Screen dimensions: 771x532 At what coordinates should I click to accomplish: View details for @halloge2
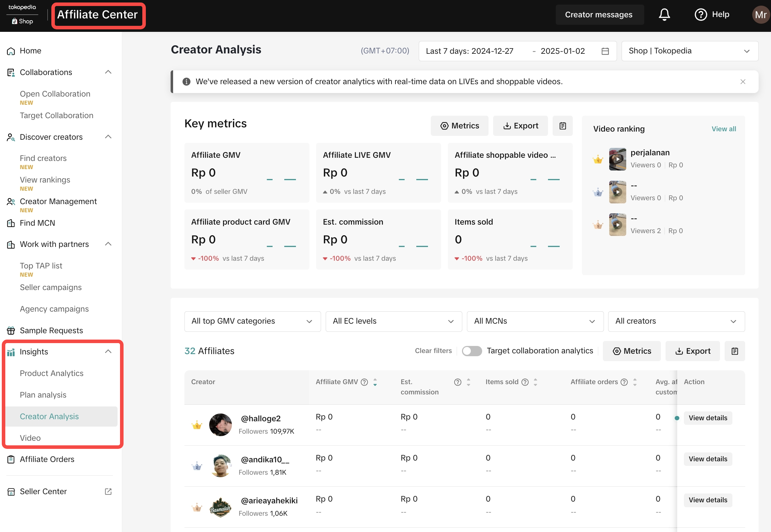click(x=708, y=418)
